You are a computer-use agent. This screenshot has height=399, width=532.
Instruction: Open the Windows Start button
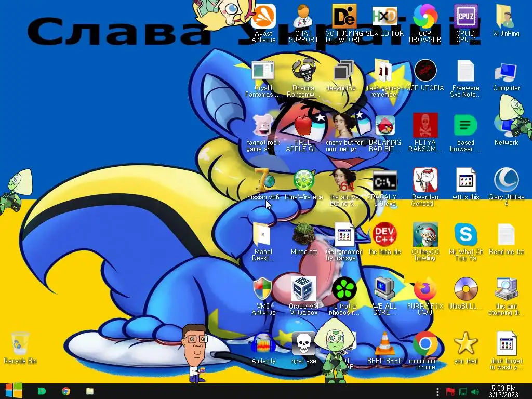[x=14, y=391]
